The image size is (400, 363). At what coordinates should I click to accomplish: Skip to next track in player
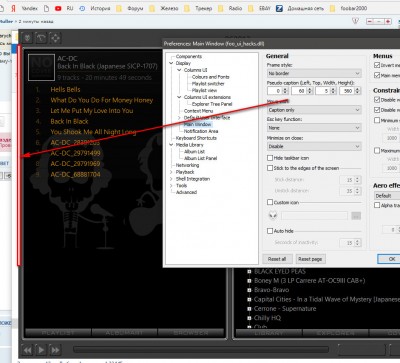[x=55, y=350]
